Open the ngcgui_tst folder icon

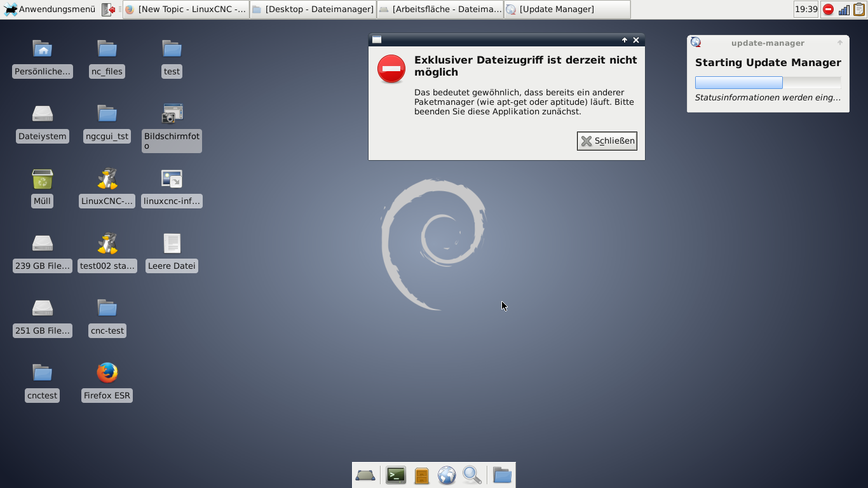[x=107, y=114]
